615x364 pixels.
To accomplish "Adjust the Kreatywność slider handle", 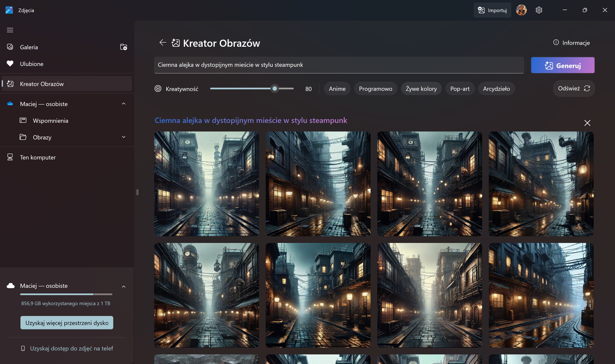I will click(275, 88).
